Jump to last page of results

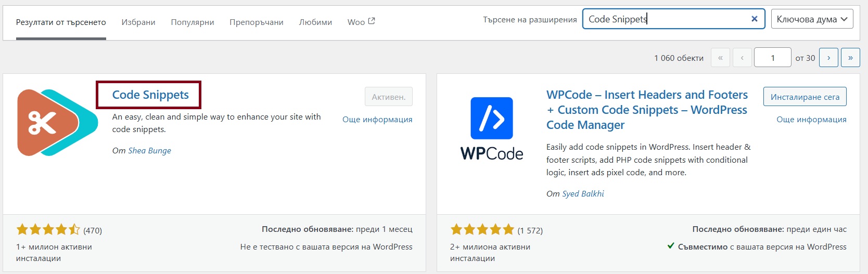(x=850, y=58)
